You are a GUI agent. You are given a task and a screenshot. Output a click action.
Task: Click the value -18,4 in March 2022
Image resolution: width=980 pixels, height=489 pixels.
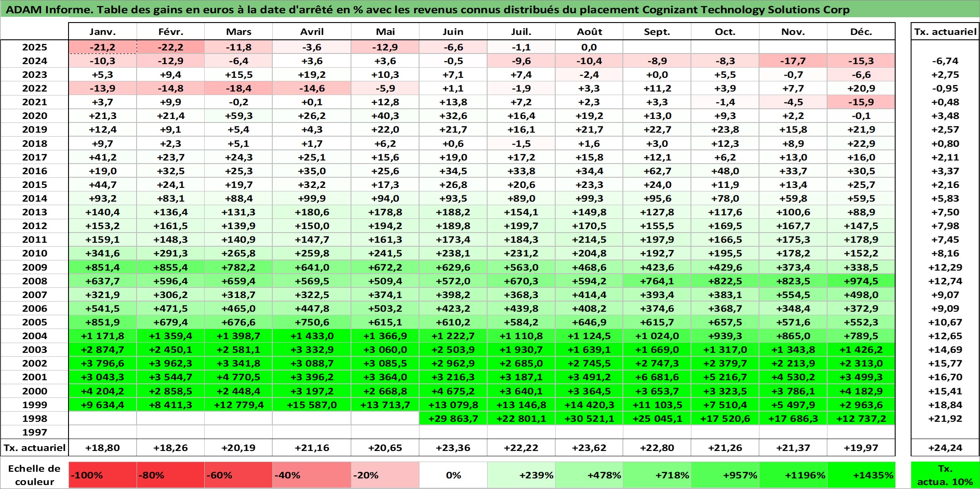pyautogui.click(x=238, y=88)
